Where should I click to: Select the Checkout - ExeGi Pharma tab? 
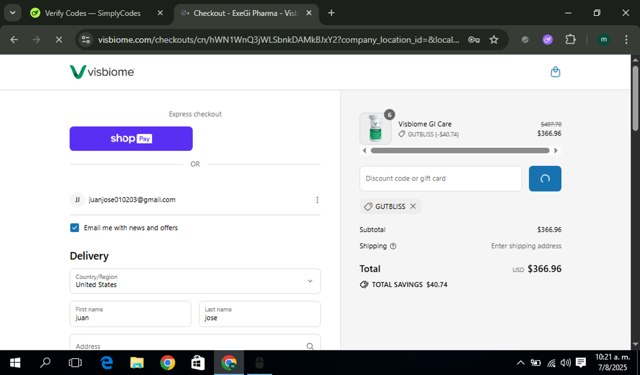(x=245, y=13)
